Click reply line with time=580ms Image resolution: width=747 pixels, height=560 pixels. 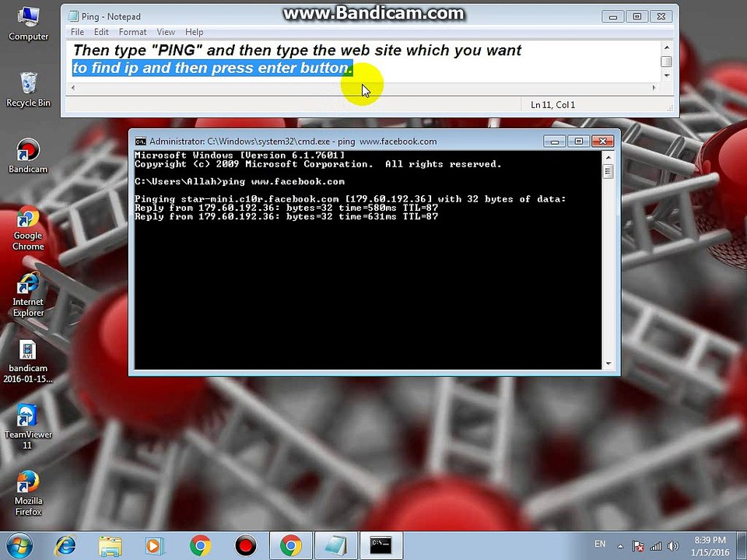pos(286,208)
